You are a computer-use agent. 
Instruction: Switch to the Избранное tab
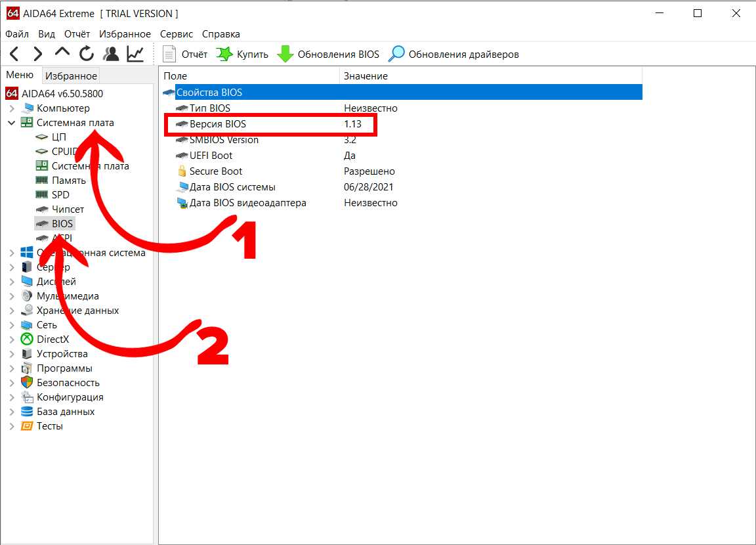(71, 76)
